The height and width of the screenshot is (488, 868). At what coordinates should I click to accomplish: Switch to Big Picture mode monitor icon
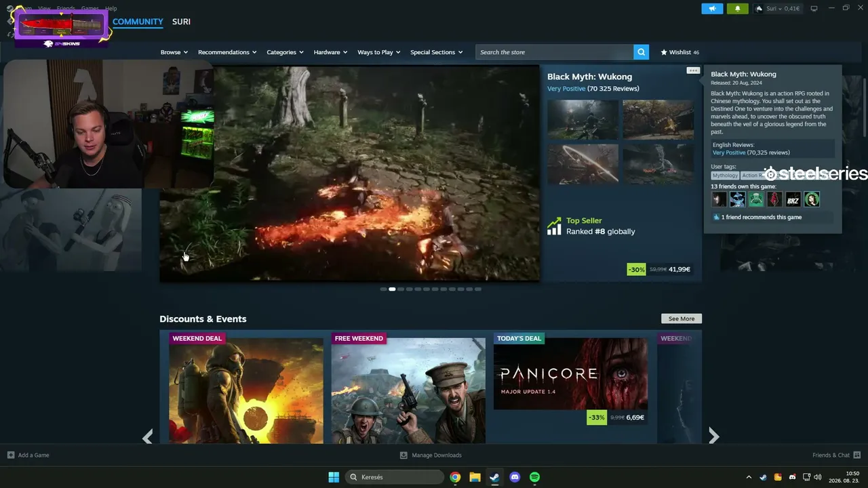click(x=814, y=9)
